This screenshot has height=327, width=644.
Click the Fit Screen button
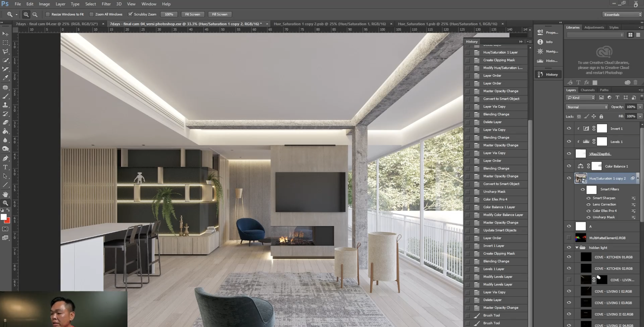tap(193, 14)
